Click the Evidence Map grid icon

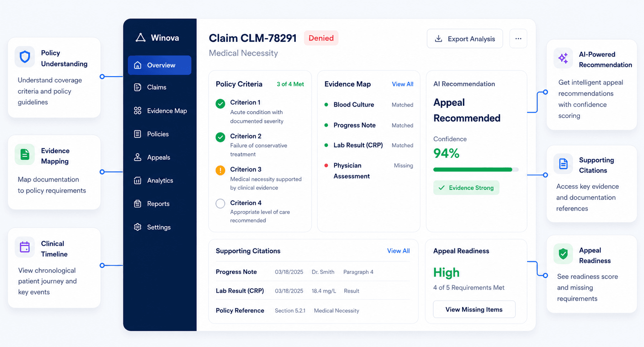click(x=138, y=111)
